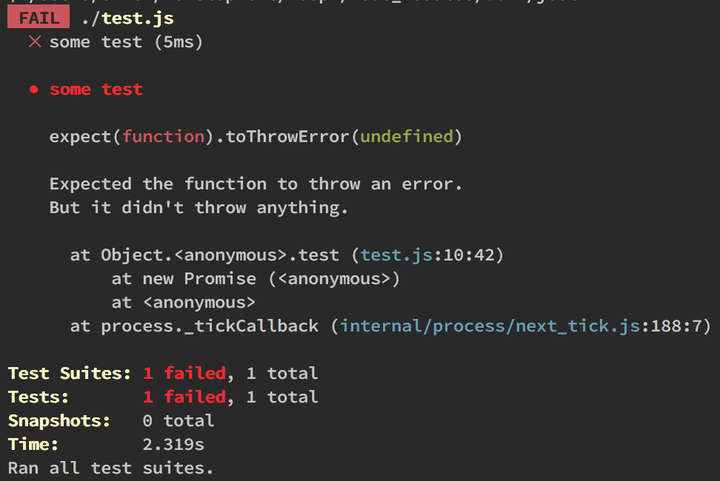This screenshot has width=720, height=481.
Task: Click the 'Ran all test suites.' line
Action: [x=111, y=468]
